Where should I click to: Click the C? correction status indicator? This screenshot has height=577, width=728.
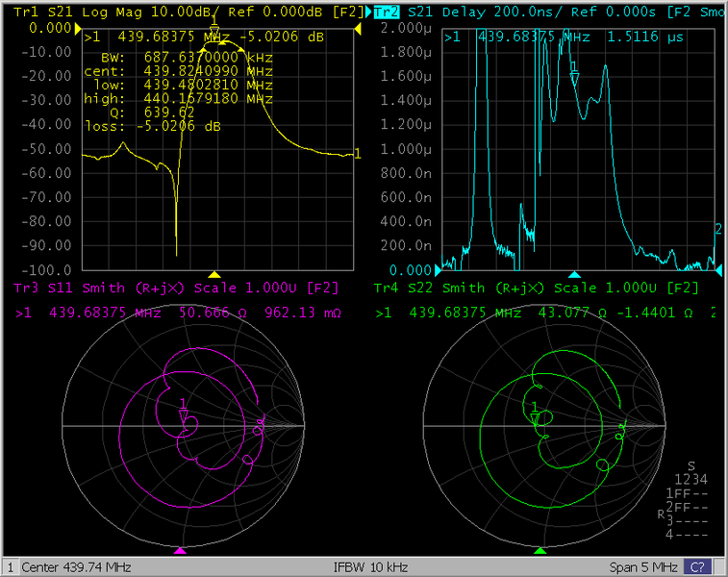697,567
